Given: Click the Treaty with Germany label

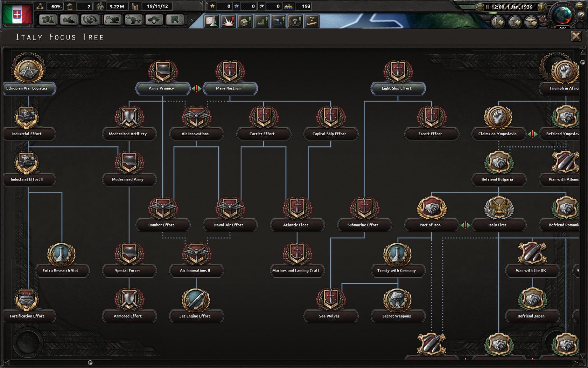Looking at the screenshot, I should pos(397,271).
